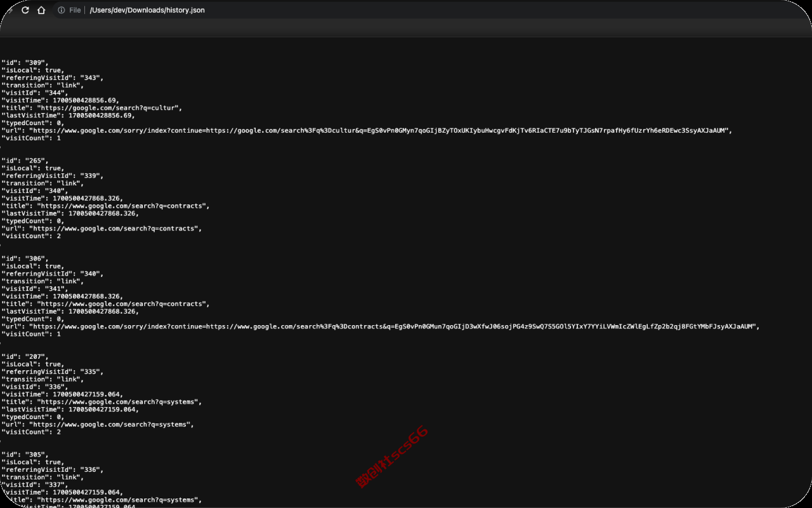Click the File label in the address bar
Image resolution: width=812 pixels, height=508 pixels.
pos(75,10)
